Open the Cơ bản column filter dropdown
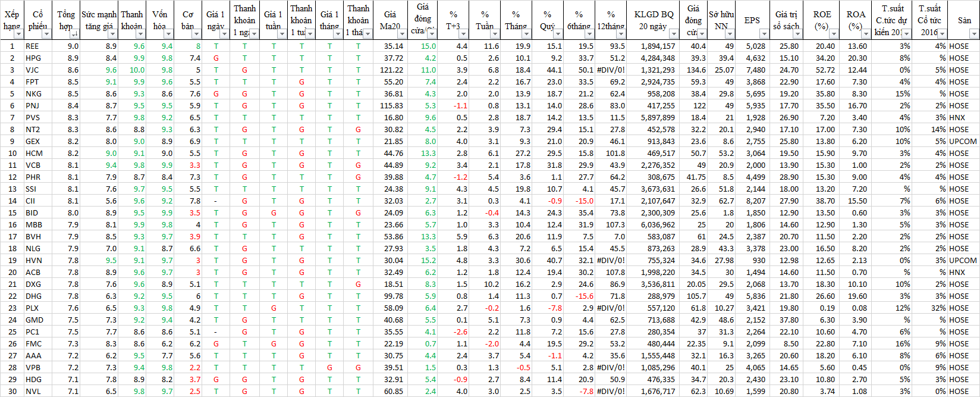 point(196,34)
